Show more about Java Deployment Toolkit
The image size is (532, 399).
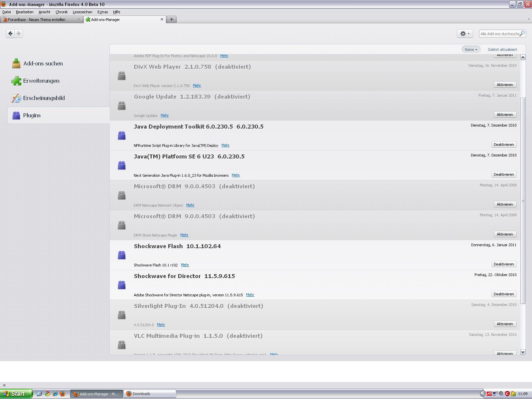pos(225,146)
